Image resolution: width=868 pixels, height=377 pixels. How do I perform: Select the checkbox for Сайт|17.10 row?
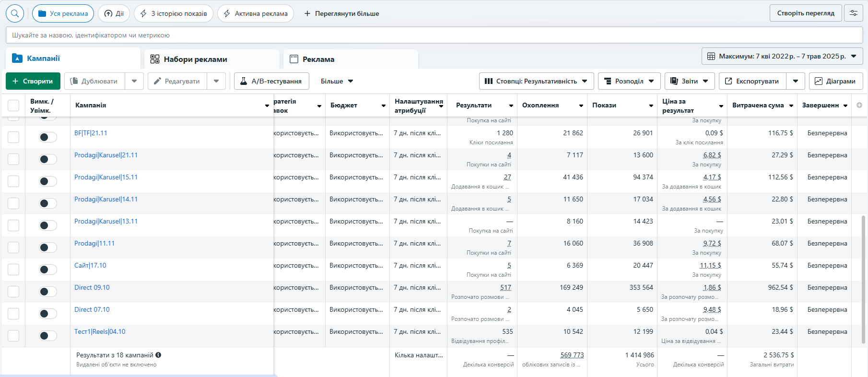pos(13,270)
